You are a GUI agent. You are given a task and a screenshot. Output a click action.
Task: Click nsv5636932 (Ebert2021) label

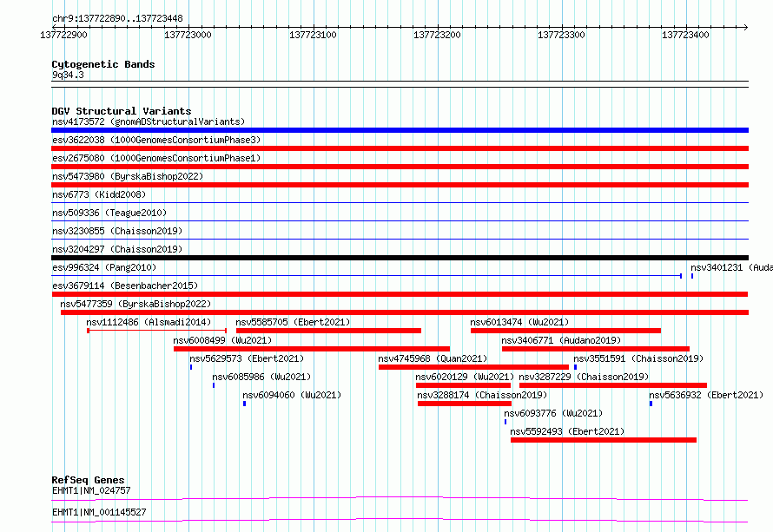706,395
